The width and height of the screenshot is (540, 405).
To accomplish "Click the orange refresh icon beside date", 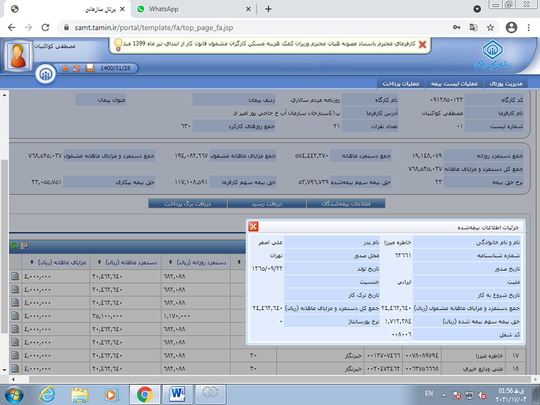I will pyautogui.click(x=76, y=68).
